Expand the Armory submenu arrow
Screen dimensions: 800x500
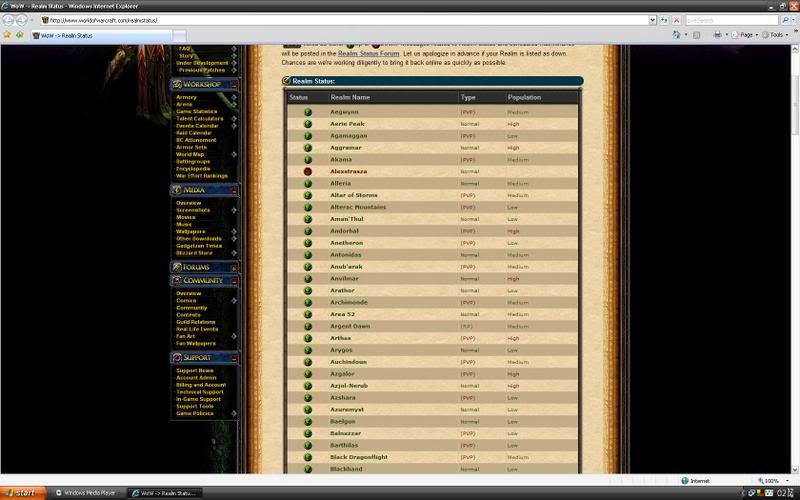[x=234, y=97]
